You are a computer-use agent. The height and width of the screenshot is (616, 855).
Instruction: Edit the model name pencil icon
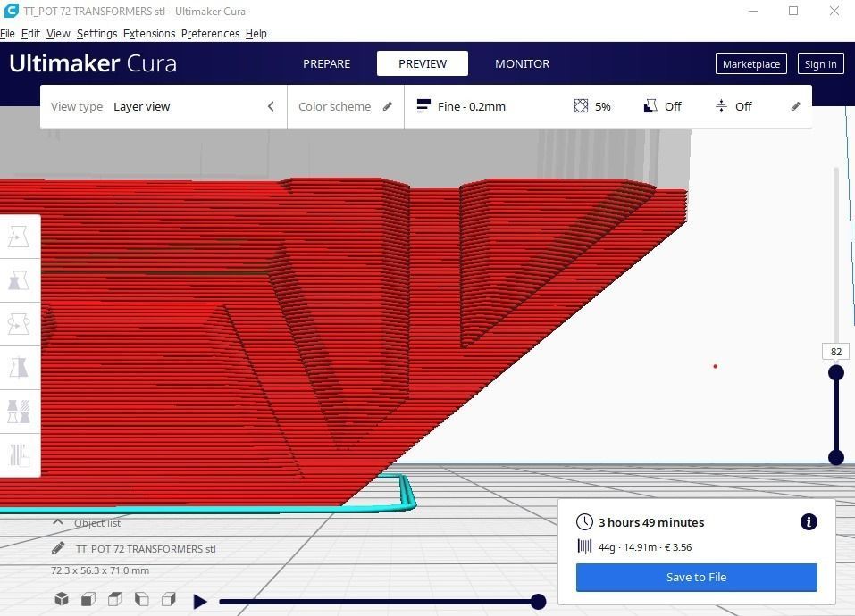(x=58, y=548)
